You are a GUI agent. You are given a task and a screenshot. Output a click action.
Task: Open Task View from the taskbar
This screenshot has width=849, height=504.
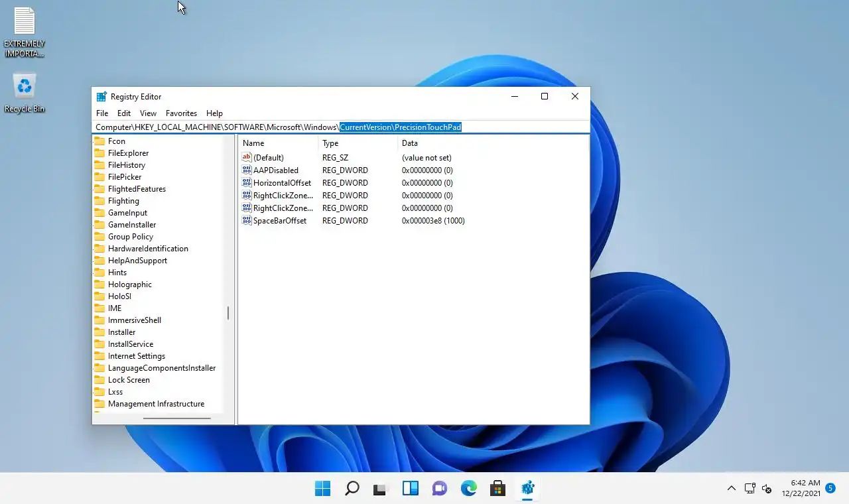pos(380,489)
